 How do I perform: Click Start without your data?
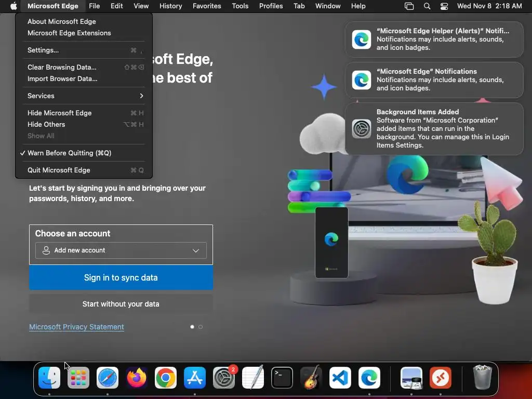click(x=121, y=304)
